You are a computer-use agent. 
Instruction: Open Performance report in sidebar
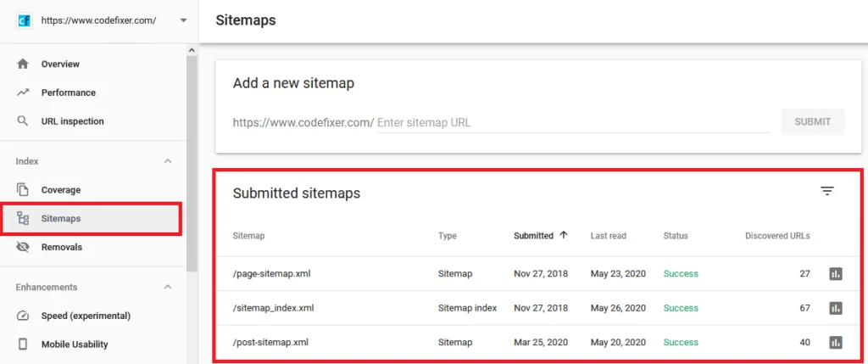[x=68, y=92]
